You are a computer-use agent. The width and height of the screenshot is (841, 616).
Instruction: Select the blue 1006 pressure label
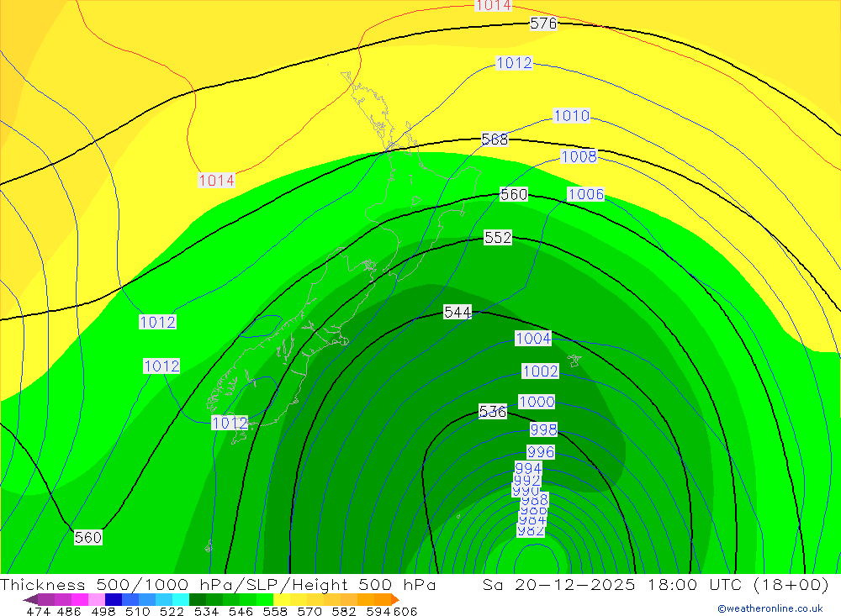point(585,194)
